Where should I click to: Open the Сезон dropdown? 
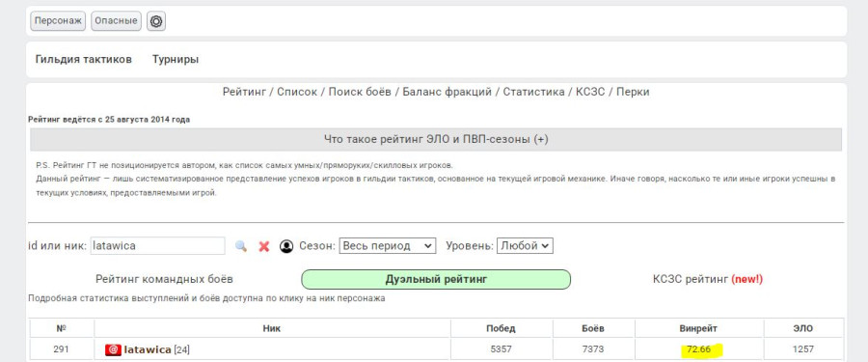tap(388, 245)
